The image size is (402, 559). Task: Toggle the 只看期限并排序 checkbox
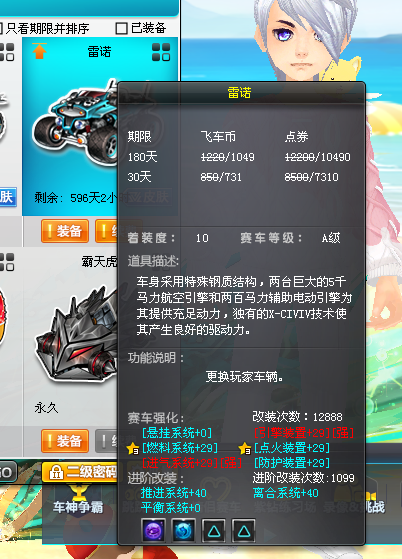[1, 28]
